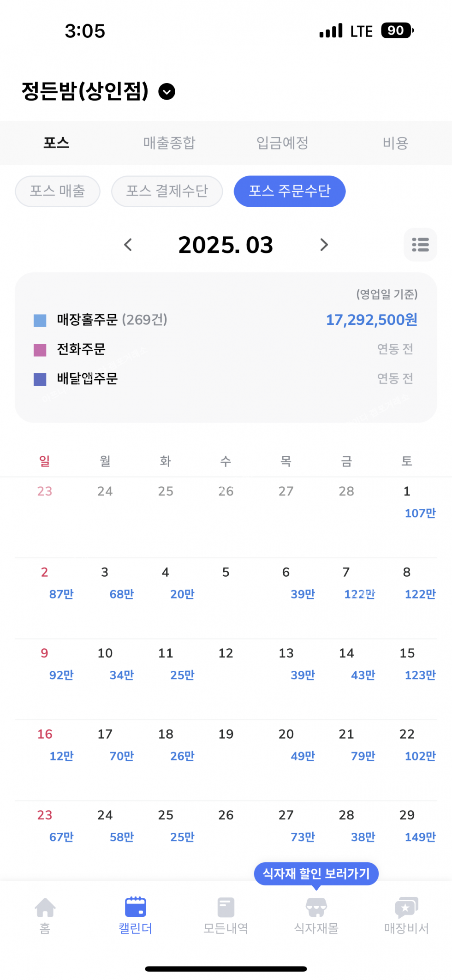Image resolution: width=452 pixels, height=980 pixels.
Task: Select the 포스 매출 filter chip
Action: [58, 191]
